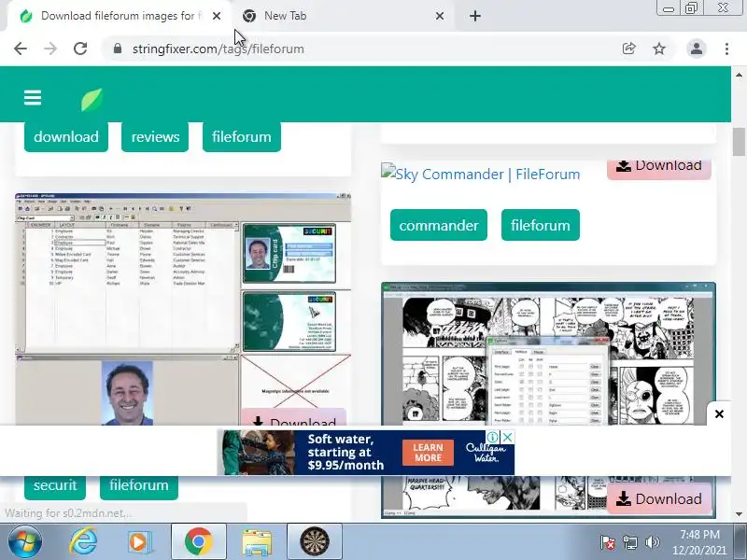Image resolution: width=747 pixels, height=560 pixels.
Task: Click the ad info icon on the Culligan banner
Action: [493, 437]
